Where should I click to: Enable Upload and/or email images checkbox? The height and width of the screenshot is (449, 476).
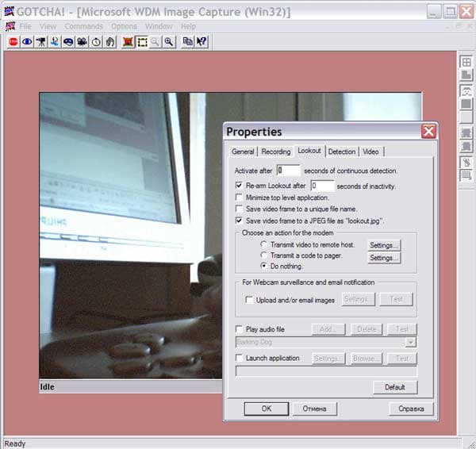point(249,300)
